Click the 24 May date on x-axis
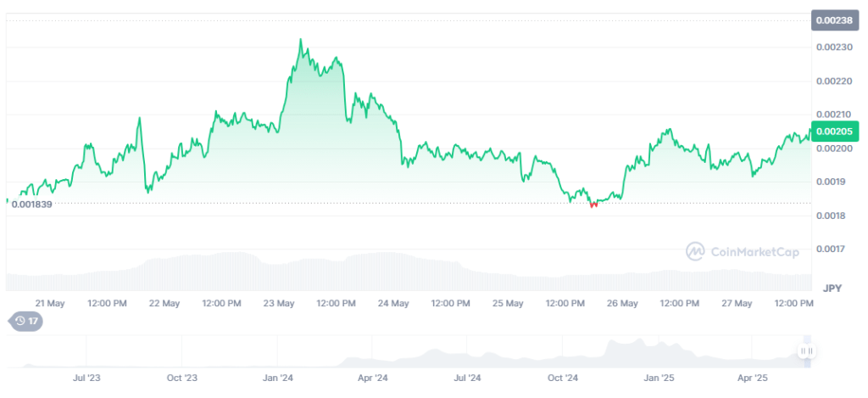The width and height of the screenshot is (868, 398). click(393, 303)
